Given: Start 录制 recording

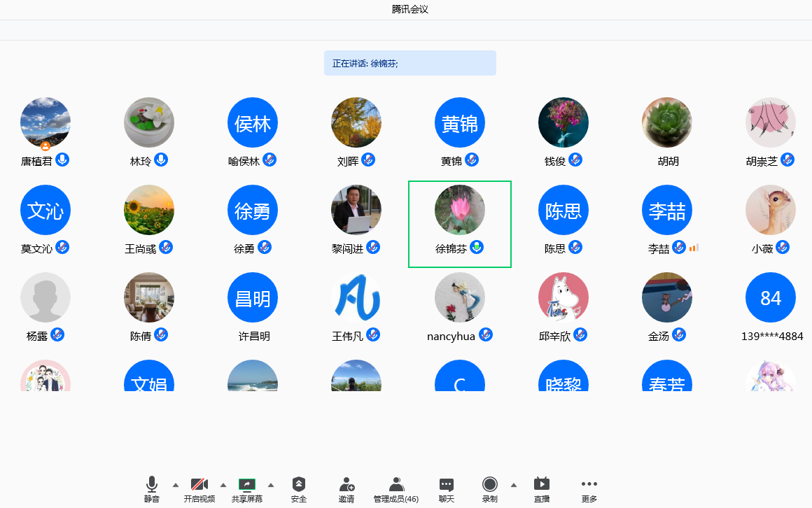Looking at the screenshot, I should (x=490, y=484).
